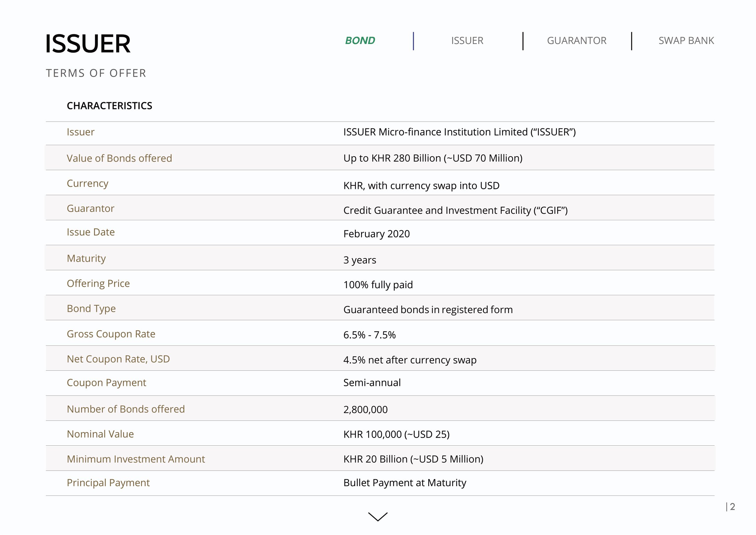Click the Minimum Investment Amount label
Image resolution: width=756 pixels, height=535 pixels.
(136, 459)
